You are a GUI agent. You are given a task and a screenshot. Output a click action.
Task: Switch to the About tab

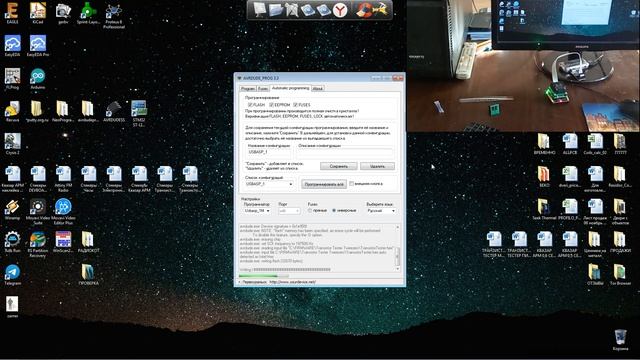[318, 89]
